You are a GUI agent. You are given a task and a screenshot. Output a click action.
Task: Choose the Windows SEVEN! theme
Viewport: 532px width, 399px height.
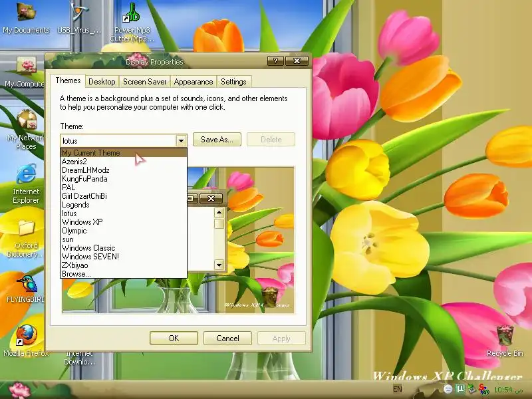124,257
